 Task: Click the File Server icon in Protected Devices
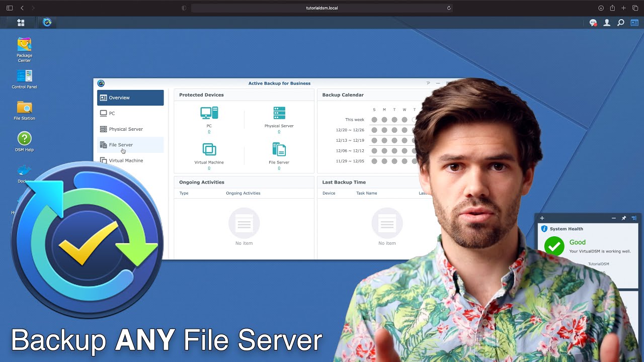point(279,149)
